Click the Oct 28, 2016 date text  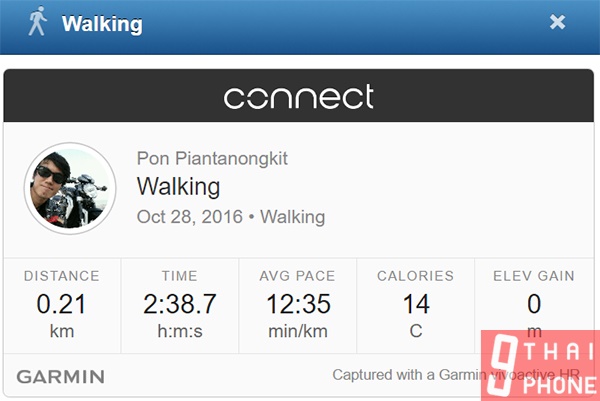pyautogui.click(x=190, y=217)
